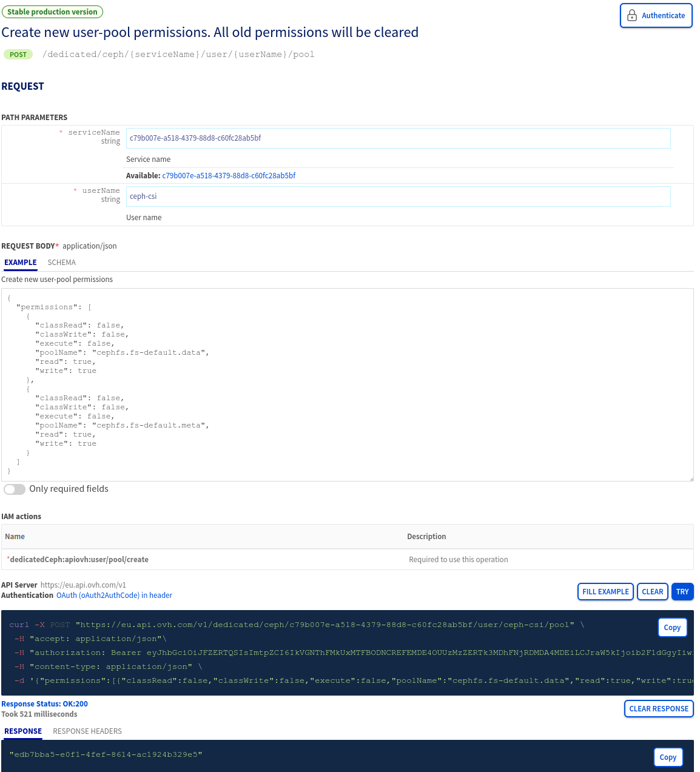Click inside the userName input field
Screen dimensions: 700x772
[399, 196]
